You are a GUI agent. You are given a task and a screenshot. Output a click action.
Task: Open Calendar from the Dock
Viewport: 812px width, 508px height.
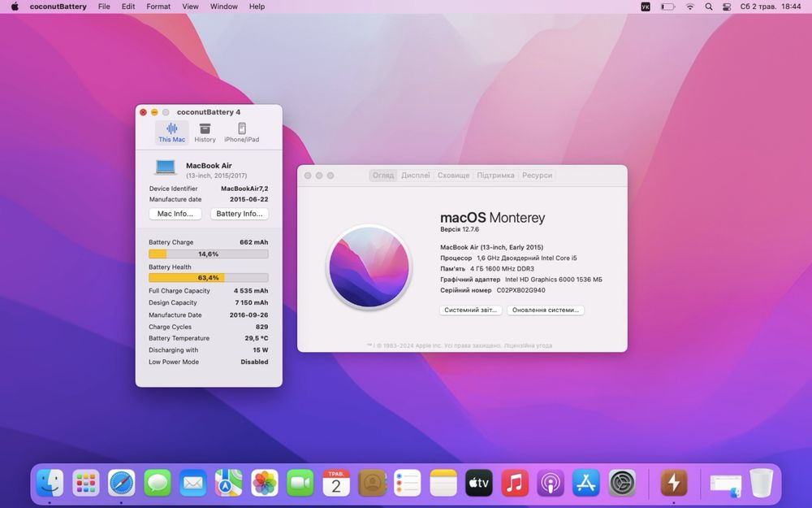pyautogui.click(x=335, y=483)
